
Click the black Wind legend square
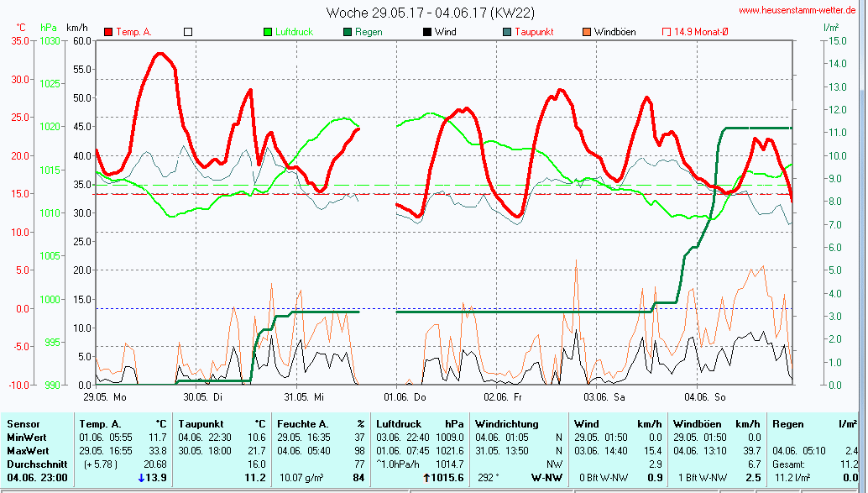(x=427, y=32)
